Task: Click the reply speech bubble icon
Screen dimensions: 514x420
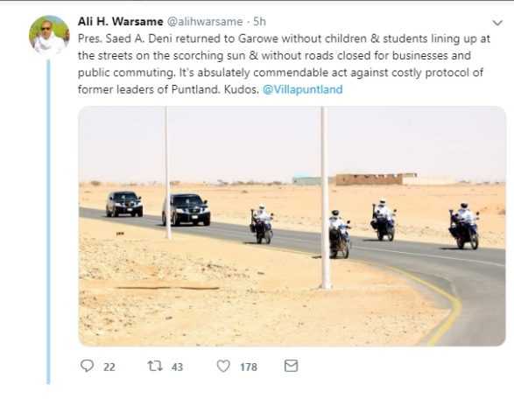Action: tap(88, 366)
